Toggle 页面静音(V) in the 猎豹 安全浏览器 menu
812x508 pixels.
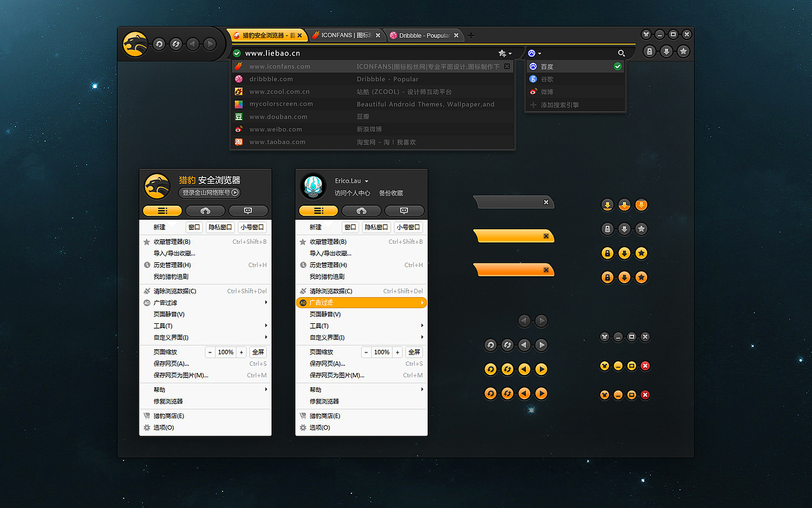click(x=205, y=314)
